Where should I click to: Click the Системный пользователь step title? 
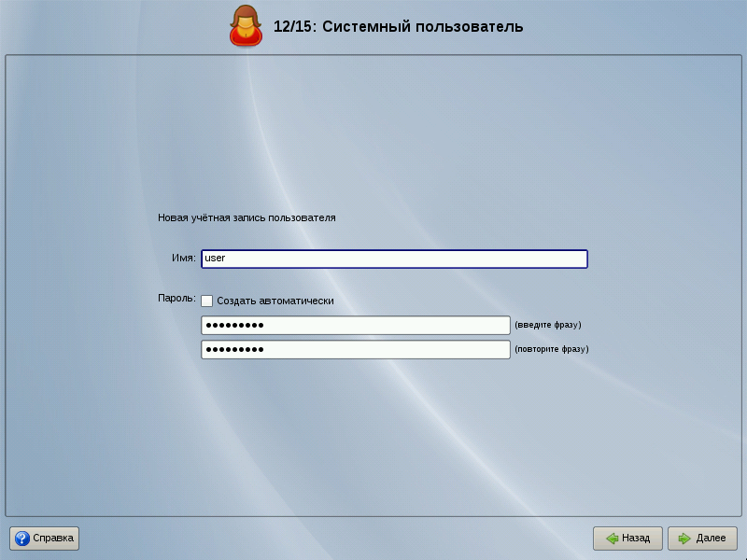(x=399, y=26)
